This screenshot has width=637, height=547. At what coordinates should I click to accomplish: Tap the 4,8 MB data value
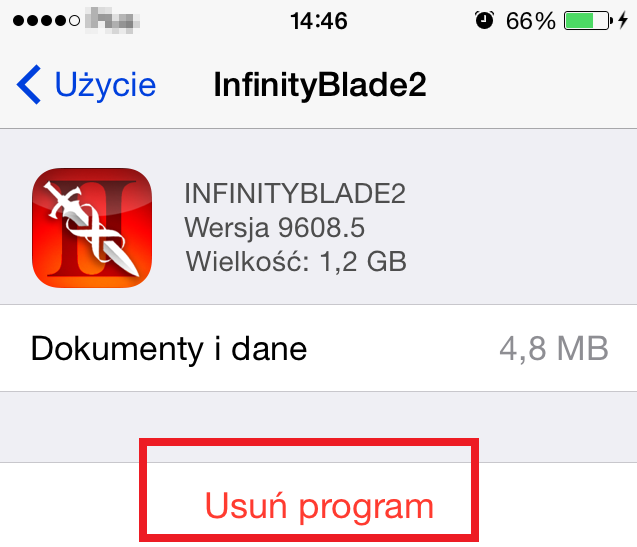554,348
